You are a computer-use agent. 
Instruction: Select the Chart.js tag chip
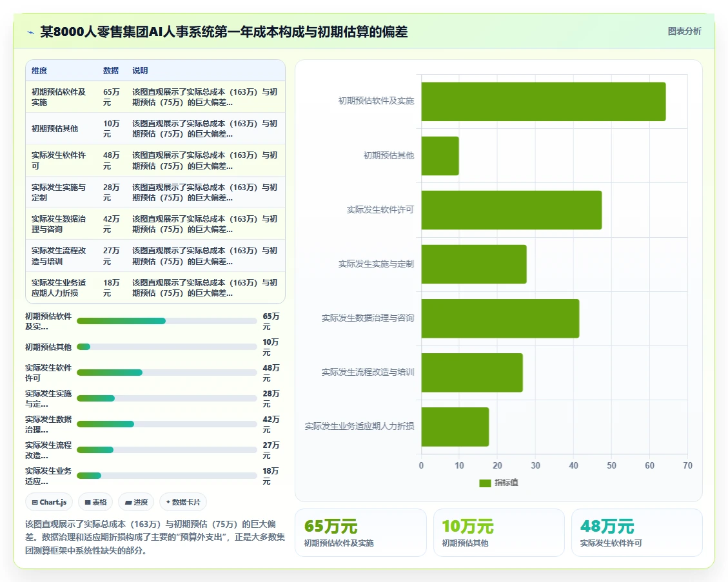click(x=49, y=502)
